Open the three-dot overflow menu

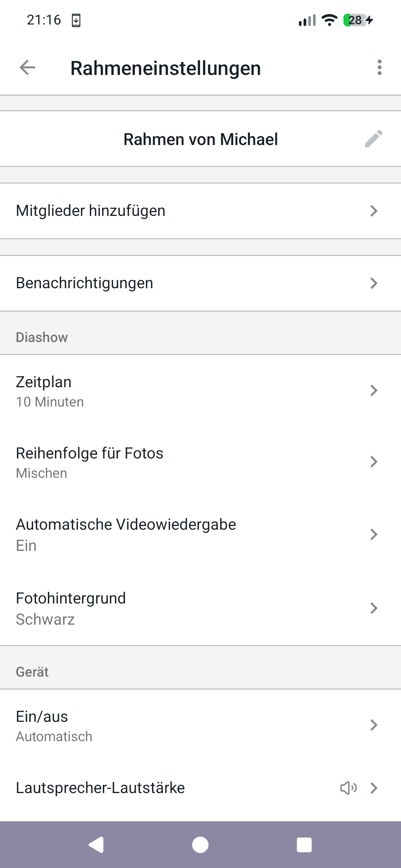(379, 68)
